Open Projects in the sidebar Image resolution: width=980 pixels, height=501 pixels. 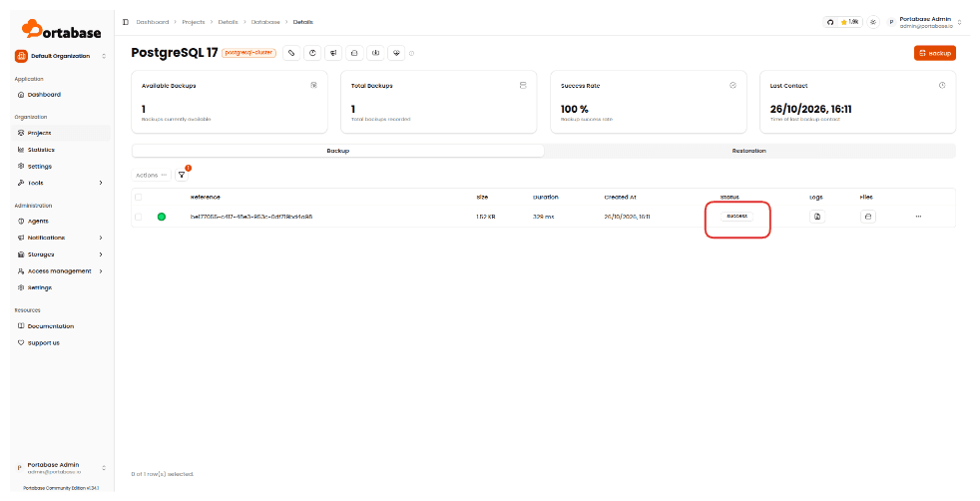click(61, 133)
